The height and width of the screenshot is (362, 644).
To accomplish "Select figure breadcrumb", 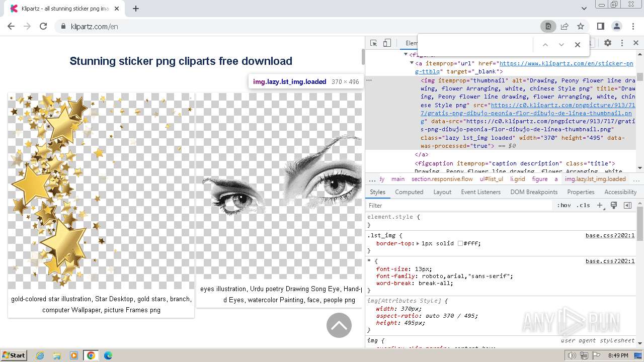I will coord(540,179).
